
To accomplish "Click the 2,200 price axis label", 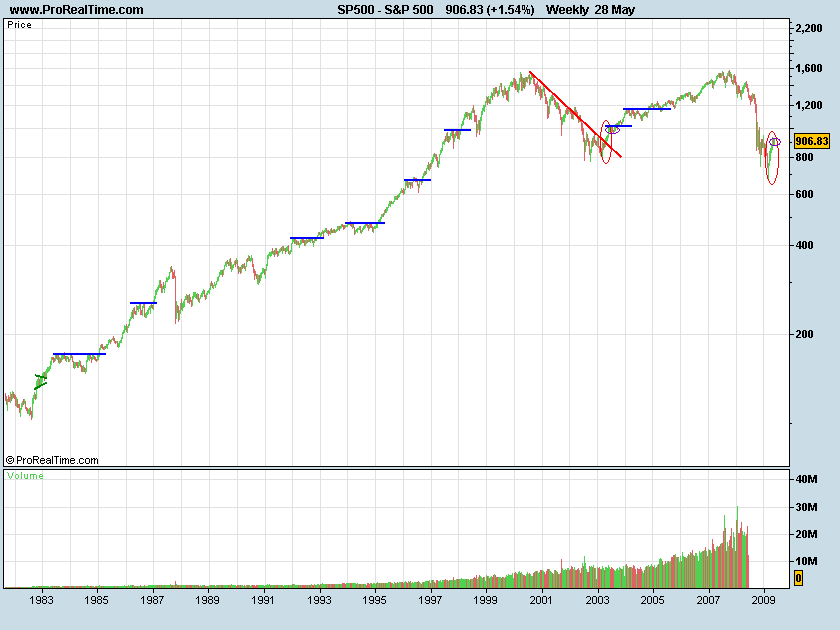I will coord(809,28).
